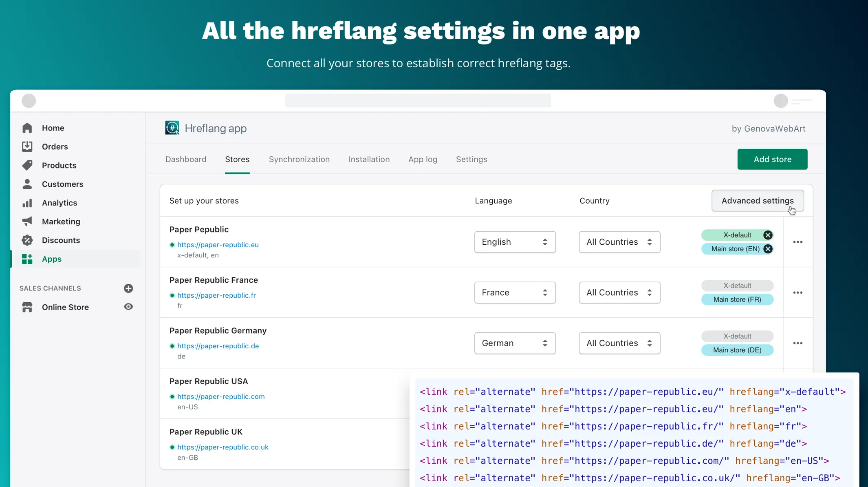This screenshot has height=487, width=868.
Task: Open more options for Paper Republic Germany
Action: [798, 343]
